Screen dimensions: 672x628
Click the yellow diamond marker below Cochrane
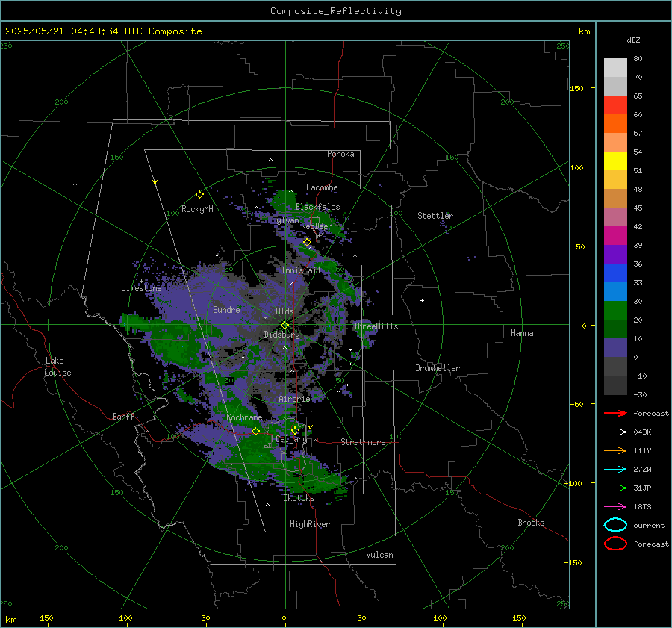point(255,432)
